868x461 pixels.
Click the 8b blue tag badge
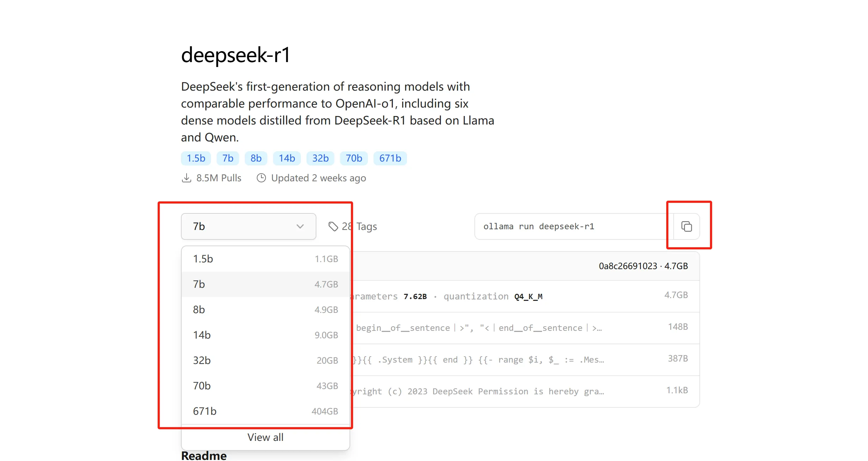point(256,158)
